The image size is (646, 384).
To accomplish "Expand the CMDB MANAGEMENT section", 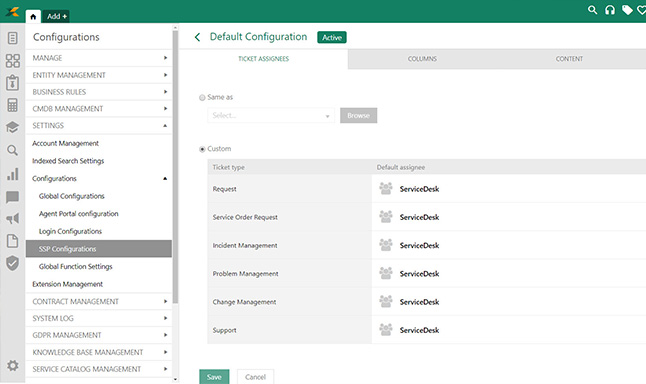I will coord(98,109).
